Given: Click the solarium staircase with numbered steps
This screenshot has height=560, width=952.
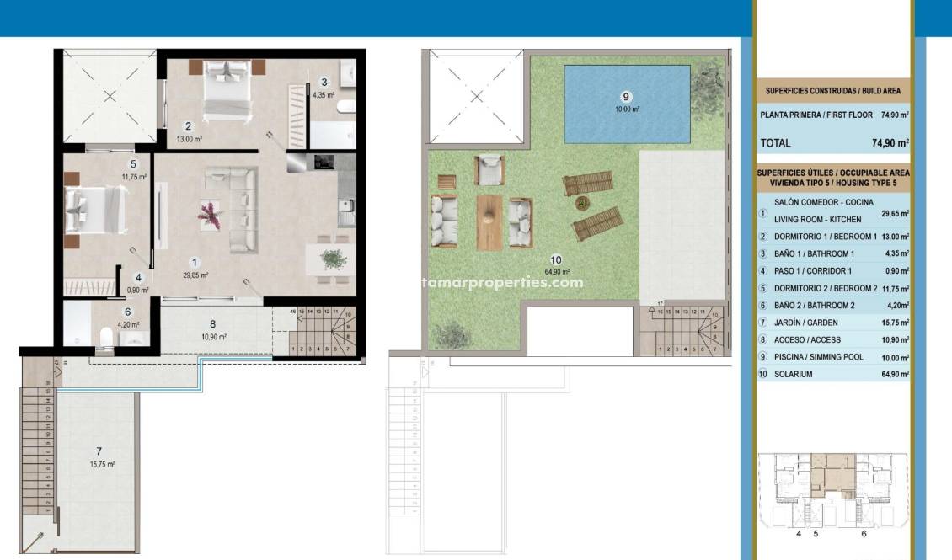Looking at the screenshot, I should (x=682, y=331).
